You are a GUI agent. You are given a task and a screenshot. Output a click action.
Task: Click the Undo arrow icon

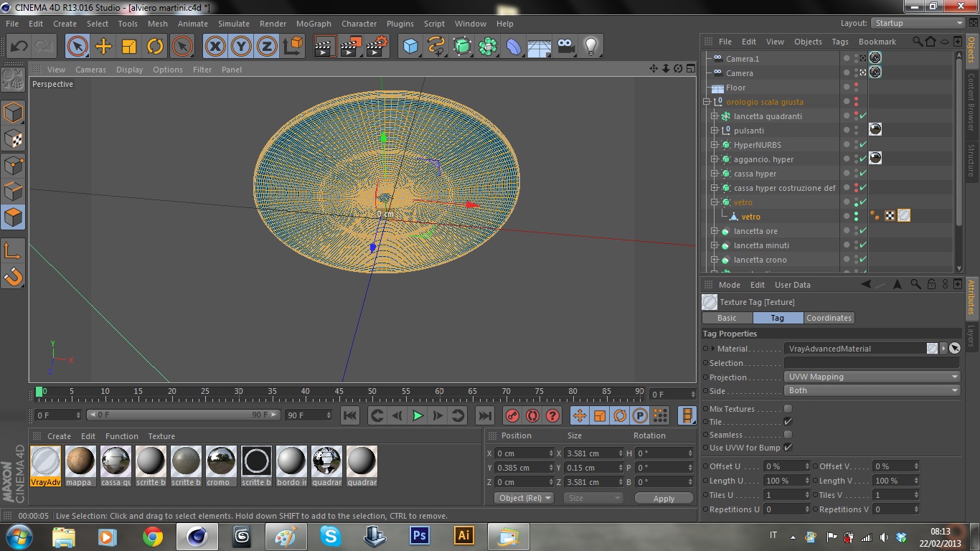point(19,47)
